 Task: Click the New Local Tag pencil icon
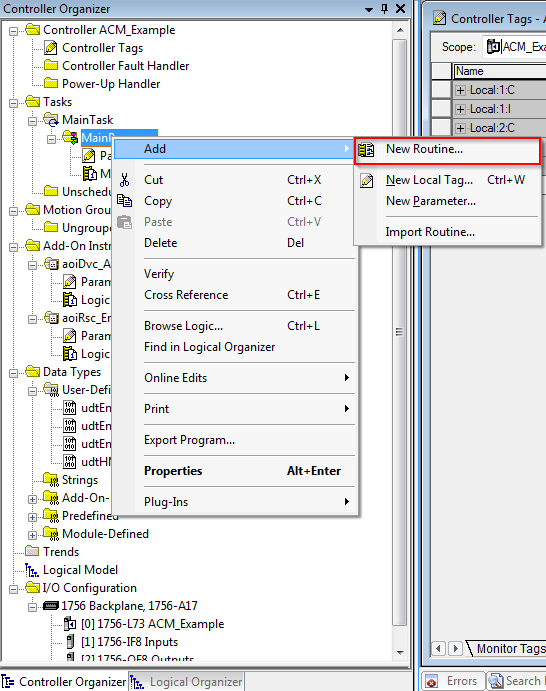[366, 180]
